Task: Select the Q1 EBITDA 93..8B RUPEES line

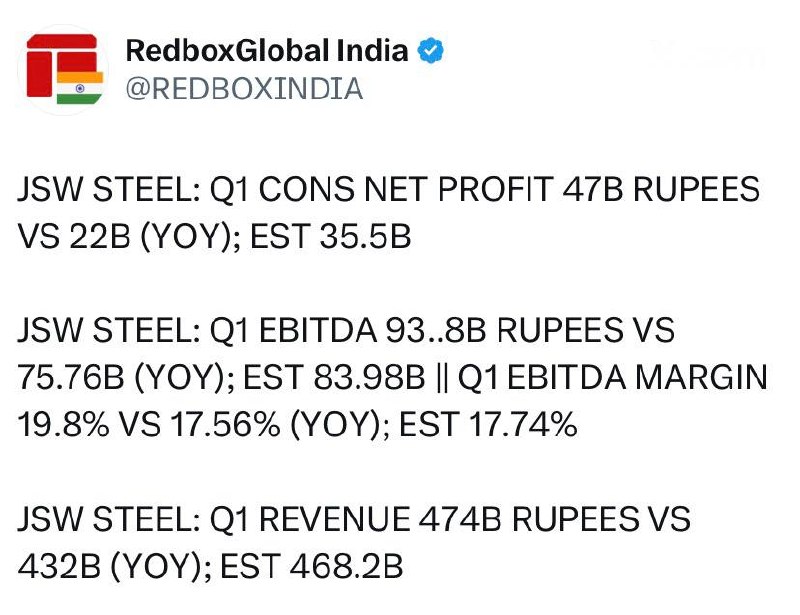Action: click(x=346, y=330)
